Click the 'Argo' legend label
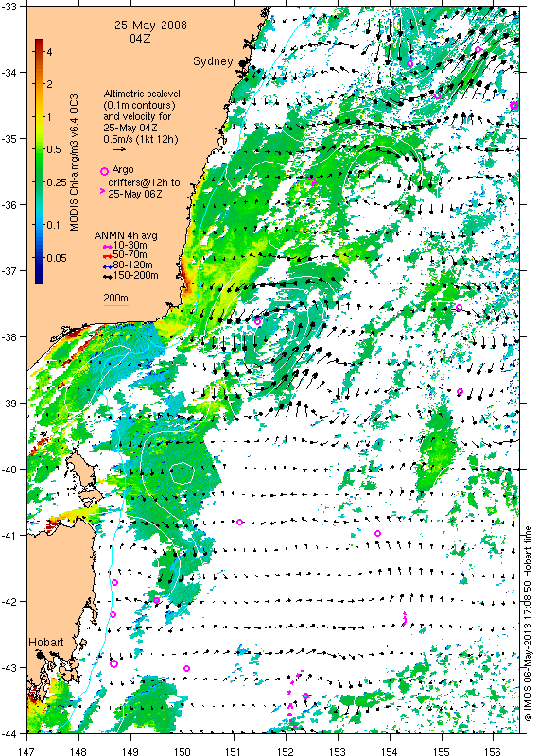The width and height of the screenshot is (539, 756). pyautogui.click(x=123, y=171)
